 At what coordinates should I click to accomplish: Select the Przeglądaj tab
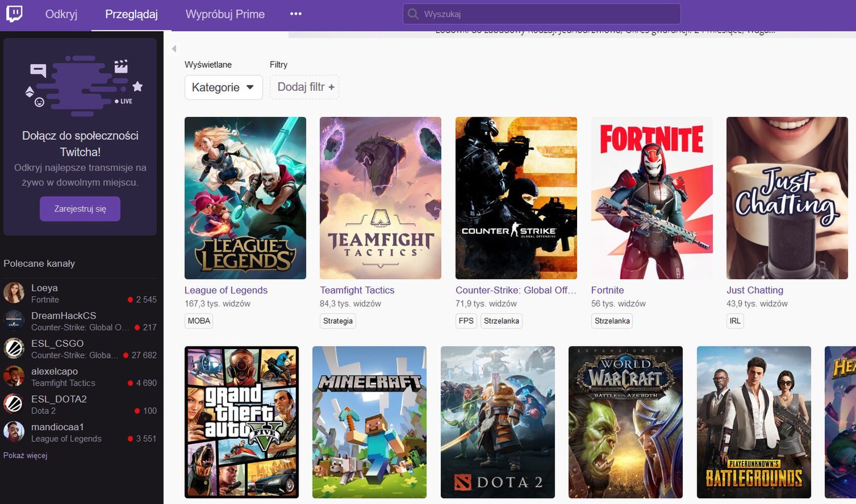tap(131, 14)
